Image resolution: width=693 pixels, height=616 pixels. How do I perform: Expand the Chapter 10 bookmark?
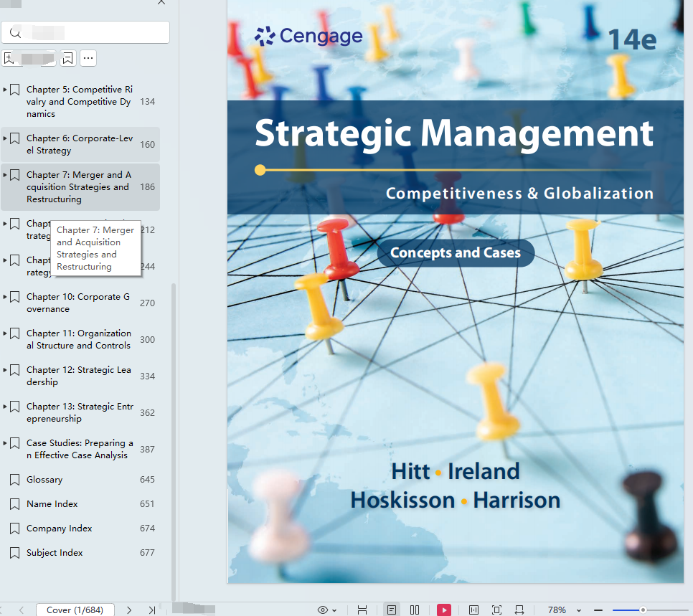pyautogui.click(x=4, y=297)
